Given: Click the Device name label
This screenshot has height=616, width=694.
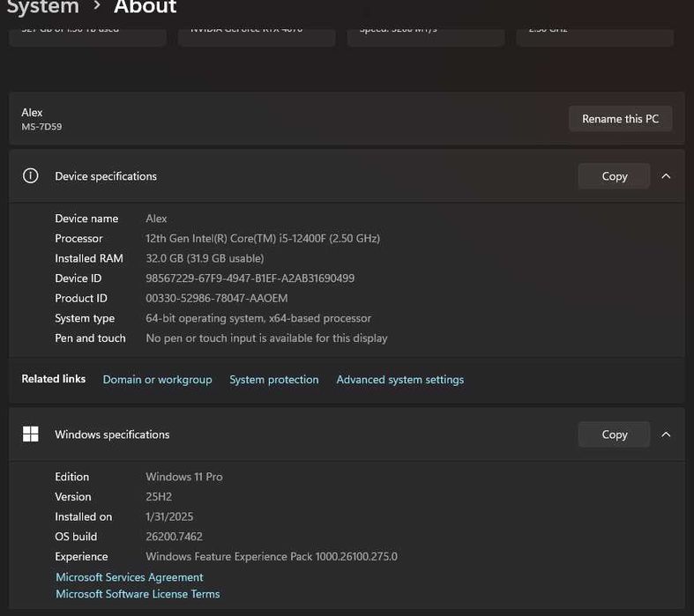Looking at the screenshot, I should click(x=86, y=219).
